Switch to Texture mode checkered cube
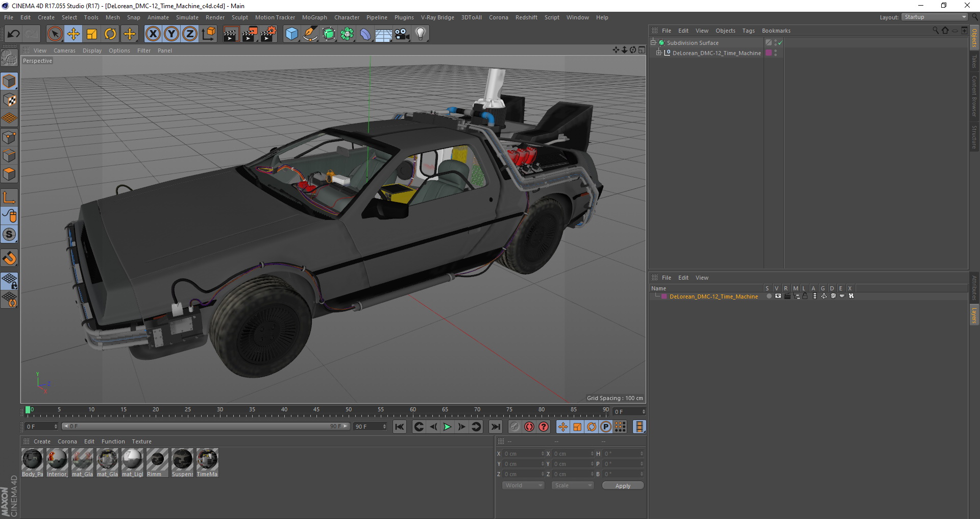Viewport: 980px width, 519px height. 9,100
